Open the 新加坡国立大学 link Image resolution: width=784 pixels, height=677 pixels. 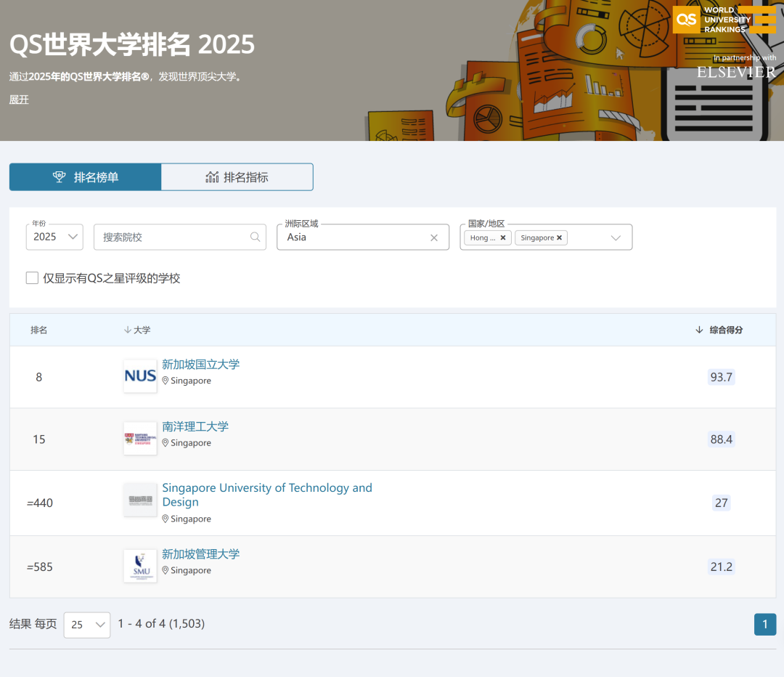[200, 364]
